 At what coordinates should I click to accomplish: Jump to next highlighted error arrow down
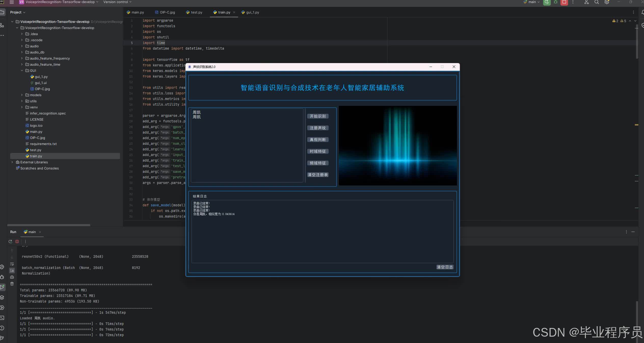coord(635,21)
